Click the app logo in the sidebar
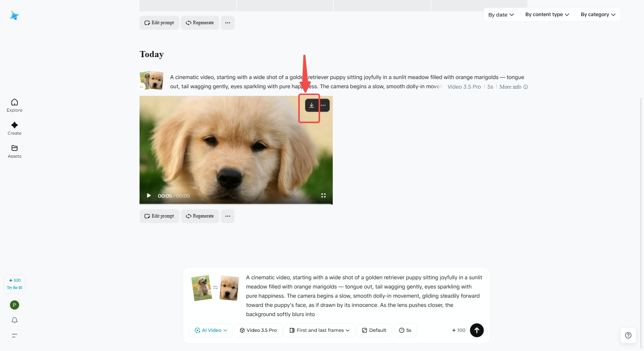 click(x=15, y=15)
